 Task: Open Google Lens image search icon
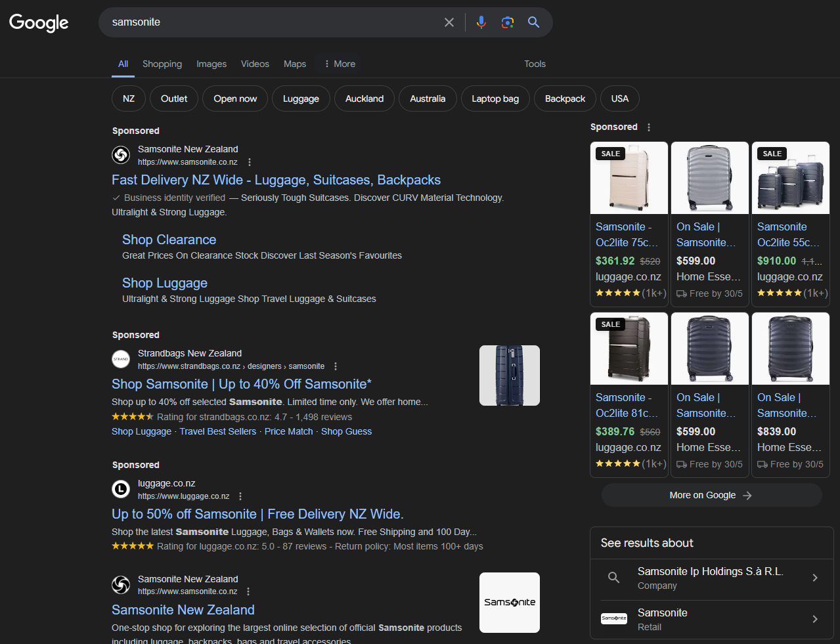pyautogui.click(x=508, y=22)
